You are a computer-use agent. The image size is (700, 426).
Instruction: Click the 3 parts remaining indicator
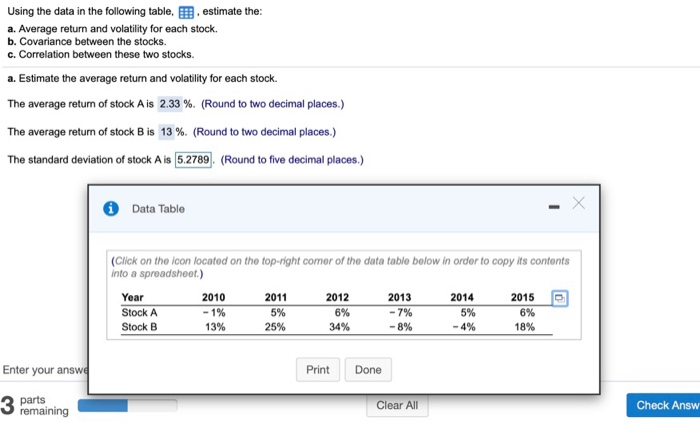tap(35, 405)
